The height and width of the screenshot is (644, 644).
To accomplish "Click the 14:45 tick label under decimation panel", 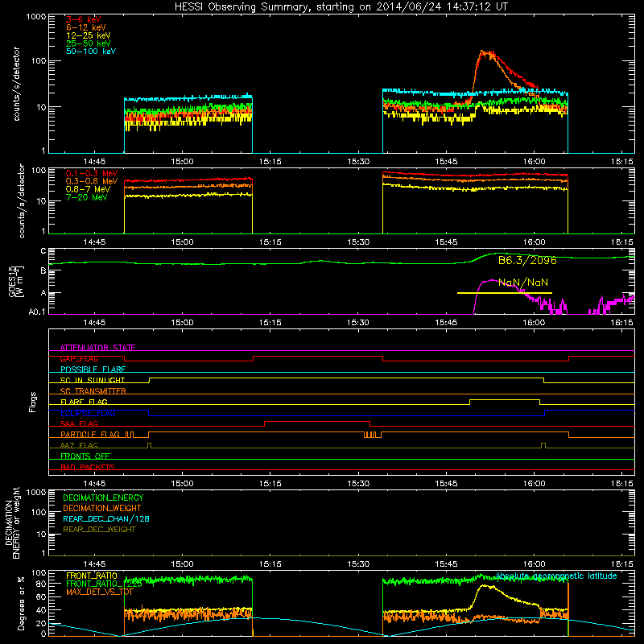I will (94, 564).
